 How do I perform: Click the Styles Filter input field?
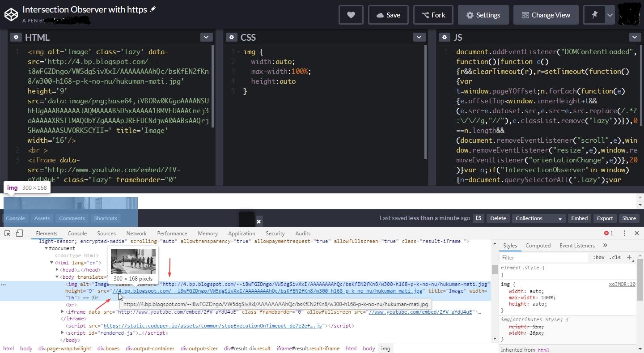[544, 258]
